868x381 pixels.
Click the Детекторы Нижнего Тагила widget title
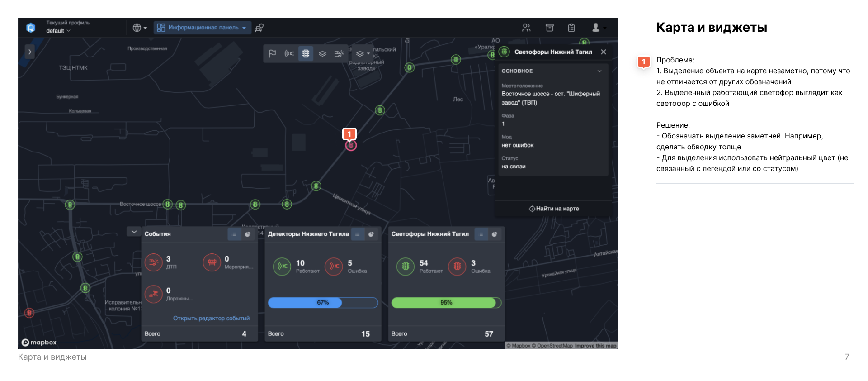point(308,234)
